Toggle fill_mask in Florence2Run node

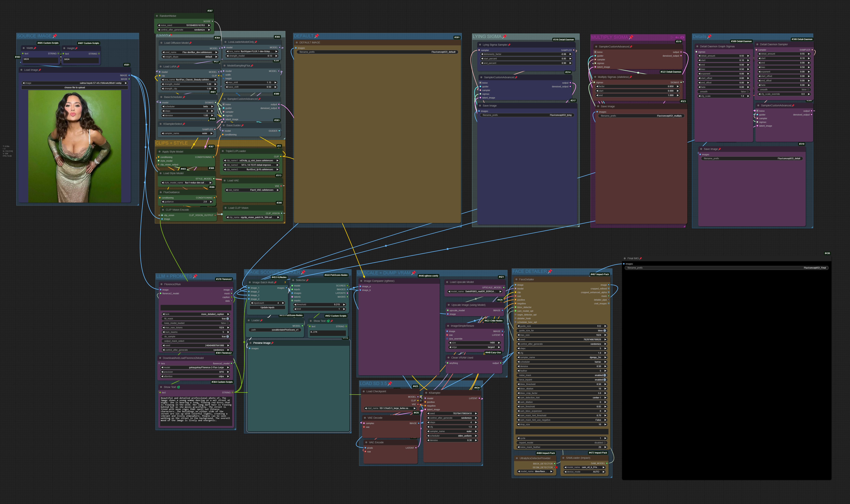coord(227,318)
